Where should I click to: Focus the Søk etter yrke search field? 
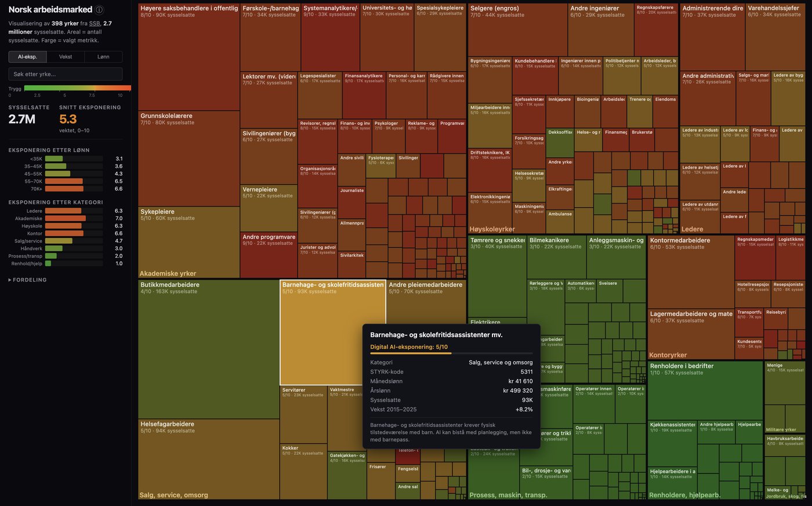click(66, 74)
